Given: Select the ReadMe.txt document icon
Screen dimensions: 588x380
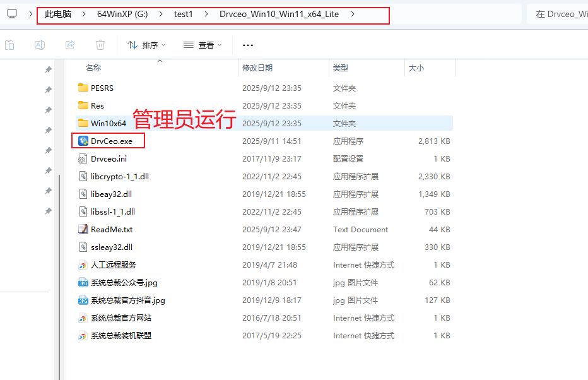Looking at the screenshot, I should [82, 230].
